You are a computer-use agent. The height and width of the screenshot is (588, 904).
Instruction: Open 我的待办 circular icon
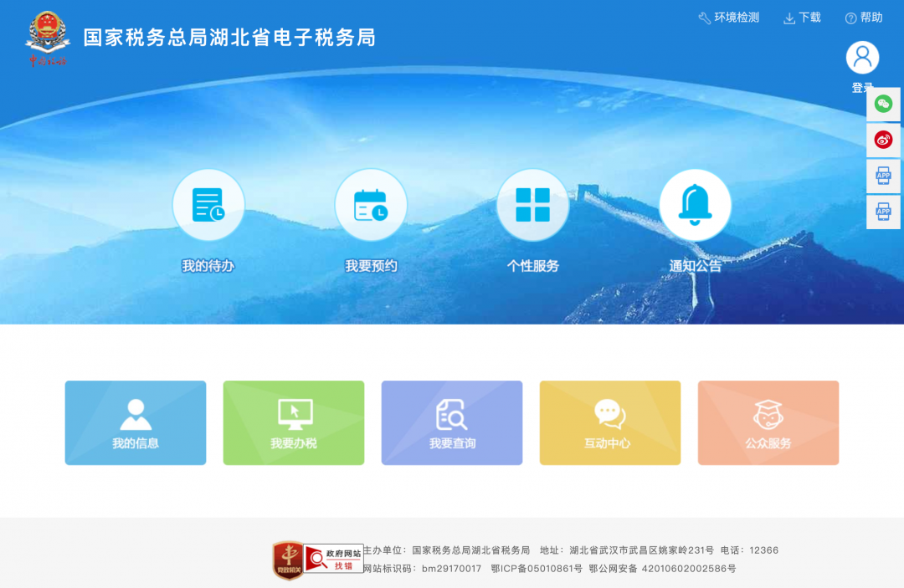(208, 205)
